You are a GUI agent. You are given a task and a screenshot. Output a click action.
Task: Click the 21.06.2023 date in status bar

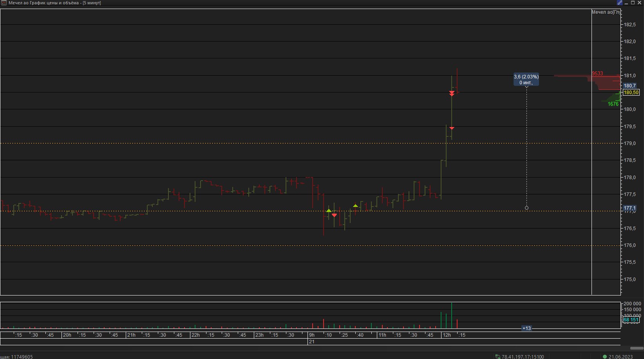click(621, 357)
